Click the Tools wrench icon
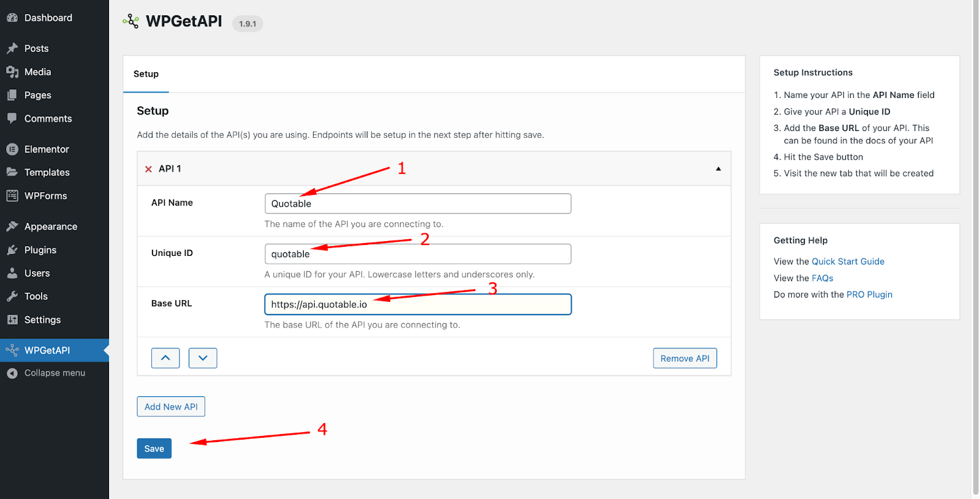980x499 pixels. click(x=12, y=296)
